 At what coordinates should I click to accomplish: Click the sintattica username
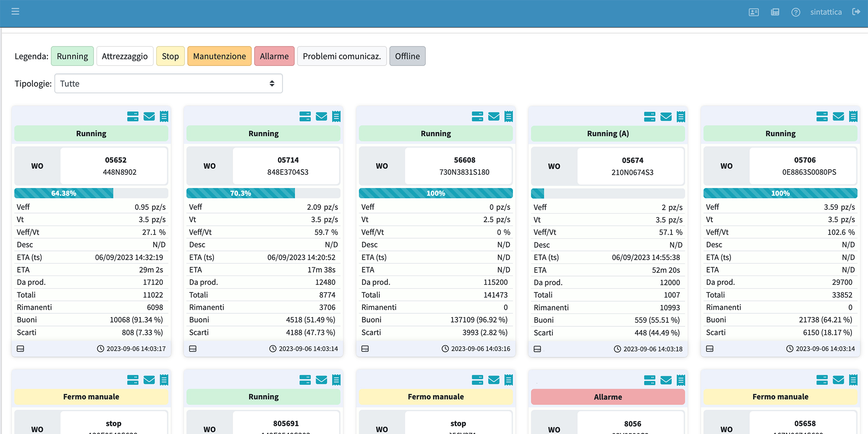tap(825, 12)
